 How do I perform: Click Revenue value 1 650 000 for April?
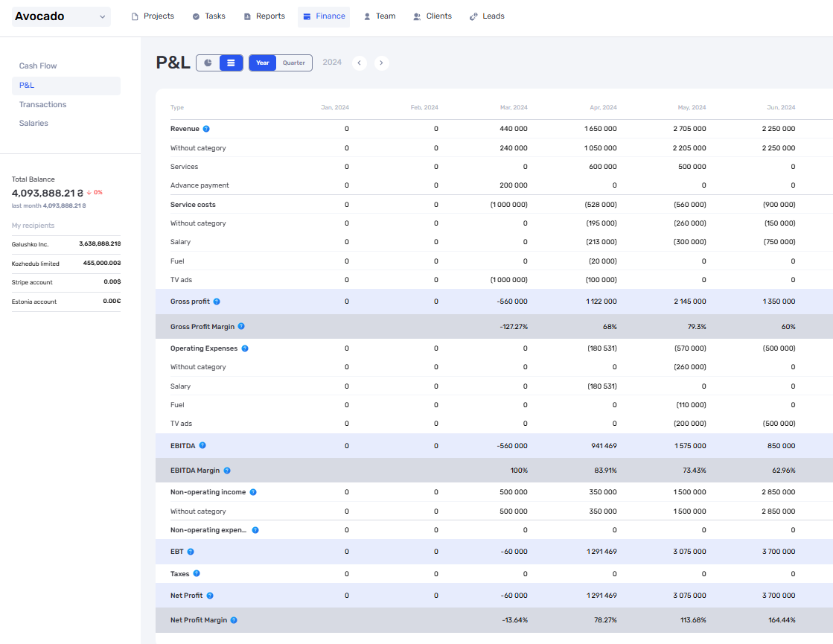click(x=600, y=129)
